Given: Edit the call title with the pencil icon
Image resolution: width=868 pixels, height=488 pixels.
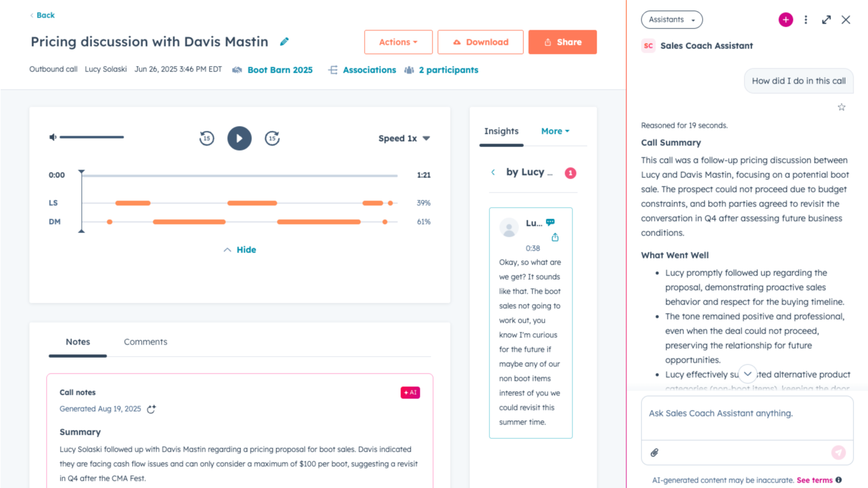Looking at the screenshot, I should tap(283, 42).
